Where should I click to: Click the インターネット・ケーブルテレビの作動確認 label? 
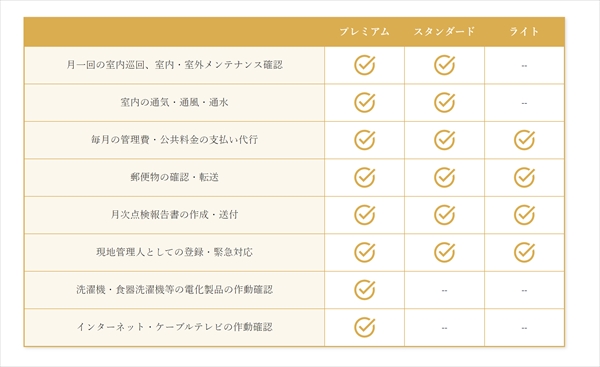(x=174, y=327)
